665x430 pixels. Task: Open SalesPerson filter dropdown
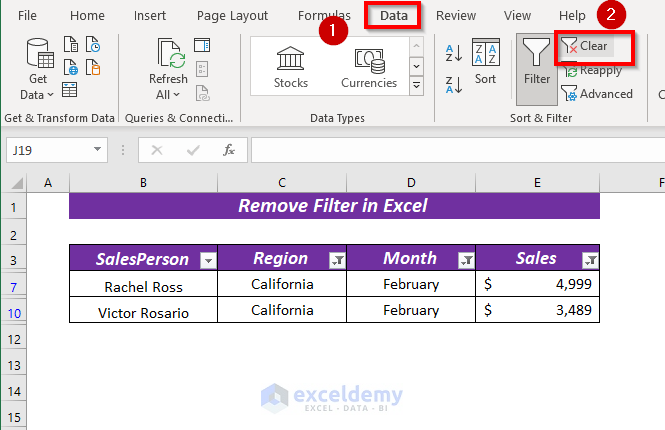(208, 260)
